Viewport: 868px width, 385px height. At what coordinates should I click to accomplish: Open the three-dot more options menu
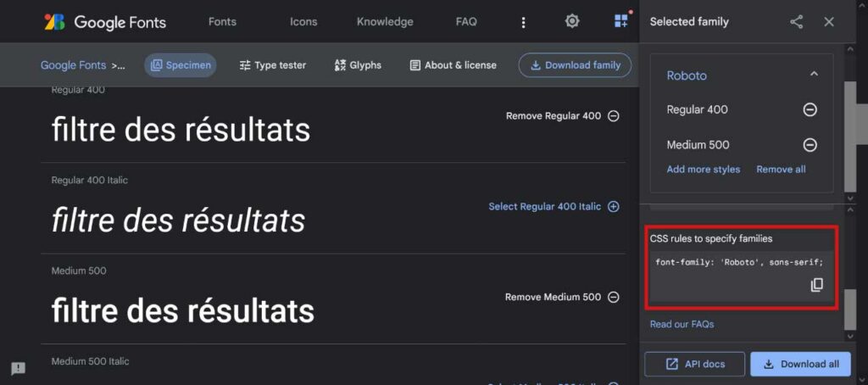tap(523, 22)
